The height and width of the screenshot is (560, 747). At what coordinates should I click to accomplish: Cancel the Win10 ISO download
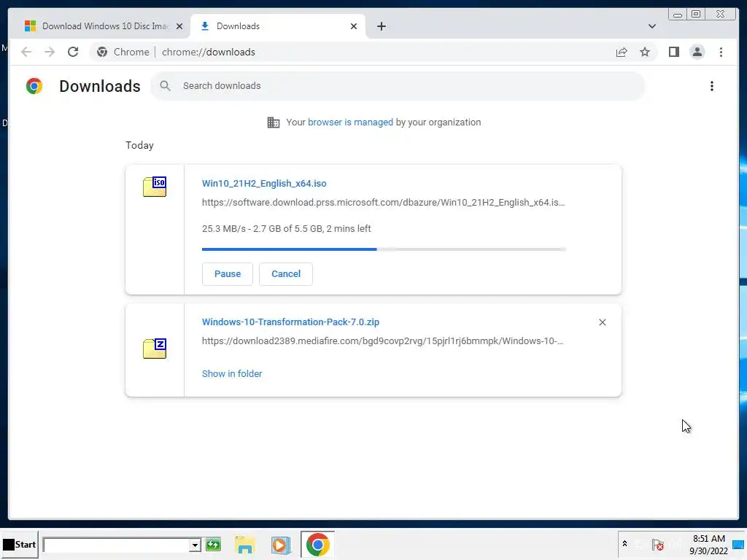tap(286, 274)
